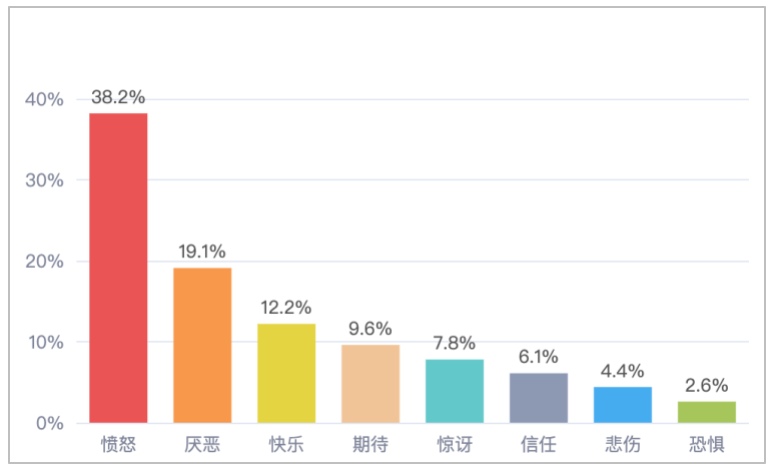
Task: Click the 愤怒 x-axis category label
Action: (x=118, y=443)
